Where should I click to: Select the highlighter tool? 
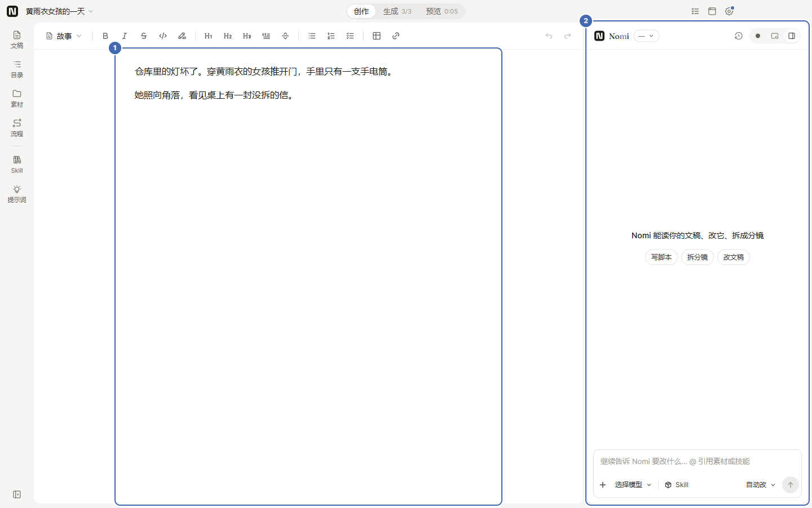click(182, 36)
